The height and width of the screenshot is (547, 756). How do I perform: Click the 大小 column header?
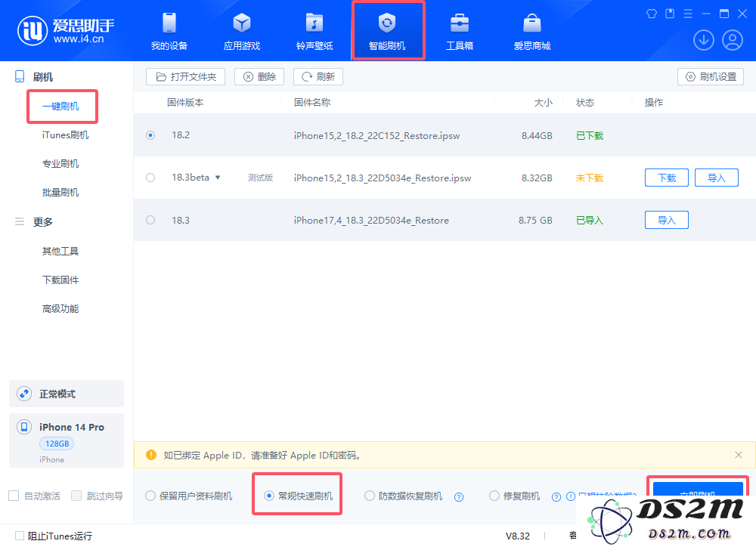click(x=544, y=103)
